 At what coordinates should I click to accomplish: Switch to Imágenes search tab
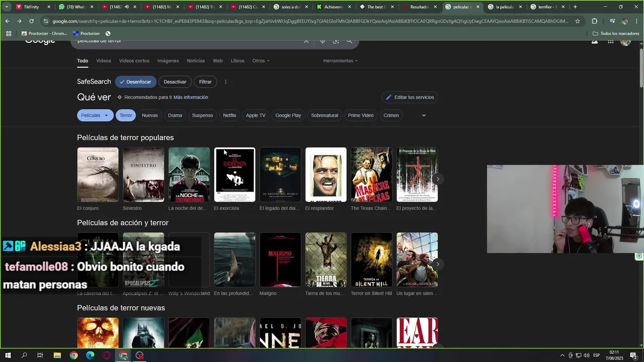(168, 61)
